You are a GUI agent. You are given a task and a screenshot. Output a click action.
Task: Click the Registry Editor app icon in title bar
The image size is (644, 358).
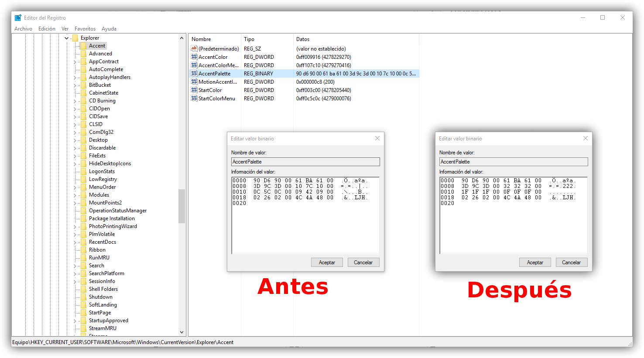[x=18, y=18]
